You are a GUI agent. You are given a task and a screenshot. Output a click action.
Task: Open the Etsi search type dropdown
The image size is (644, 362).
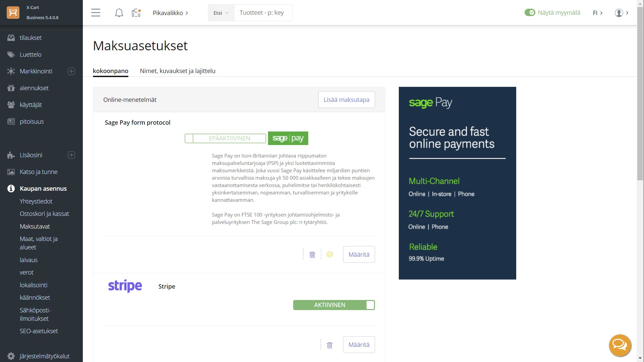point(221,13)
